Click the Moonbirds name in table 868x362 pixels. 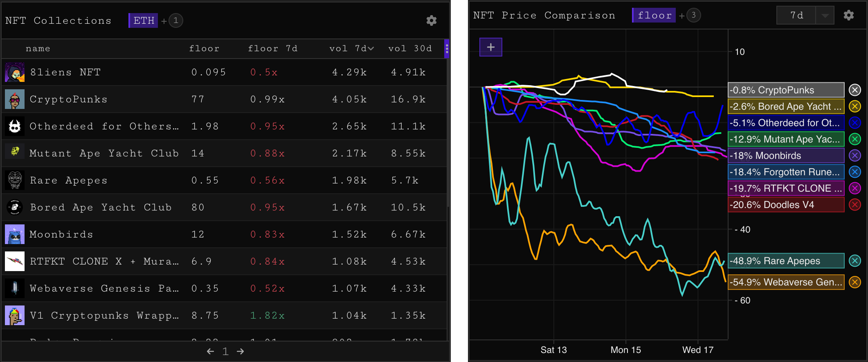[61, 234]
